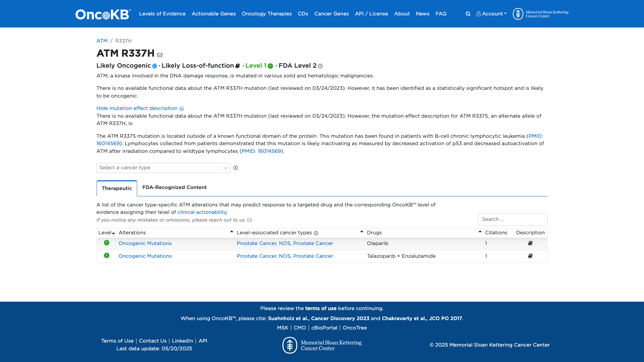The width and height of the screenshot is (644, 362).
Task: Click the Olaparib drug cell
Action: [x=424, y=243]
